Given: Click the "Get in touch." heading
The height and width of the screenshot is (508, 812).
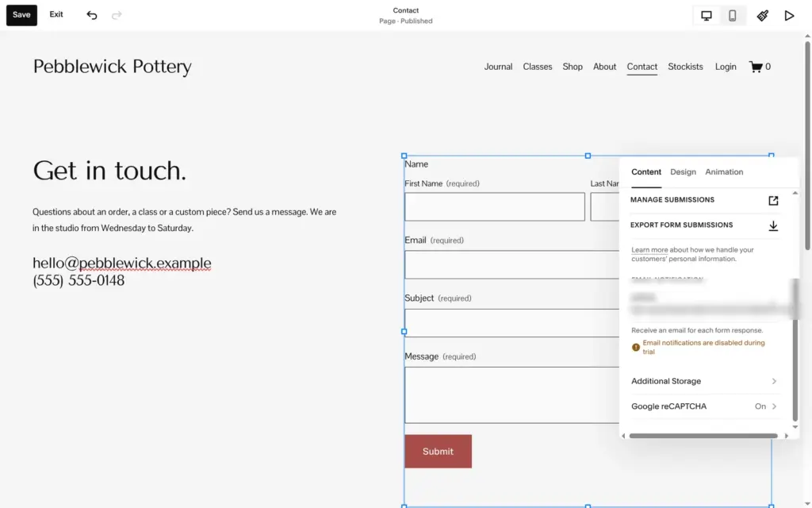Looking at the screenshot, I should click(109, 171).
